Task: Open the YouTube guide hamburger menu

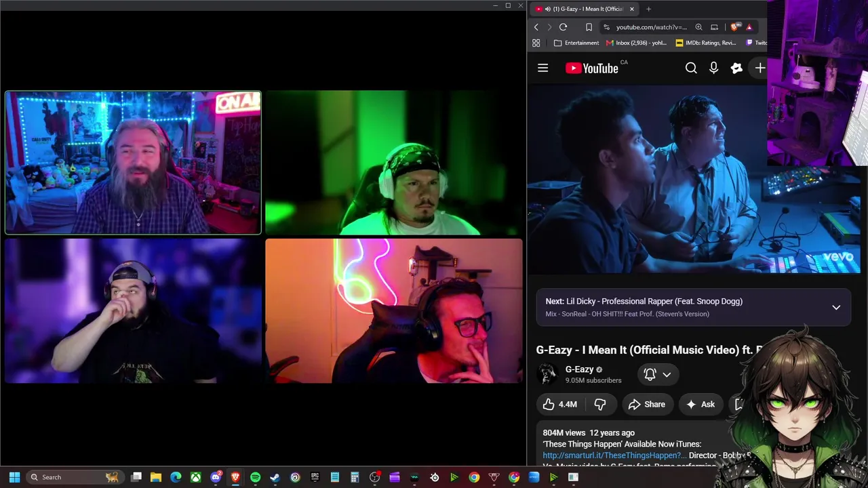Action: (x=542, y=68)
